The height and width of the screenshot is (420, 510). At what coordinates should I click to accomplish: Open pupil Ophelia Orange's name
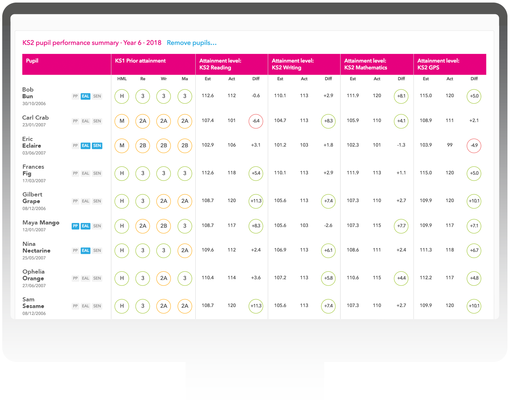coord(33,275)
